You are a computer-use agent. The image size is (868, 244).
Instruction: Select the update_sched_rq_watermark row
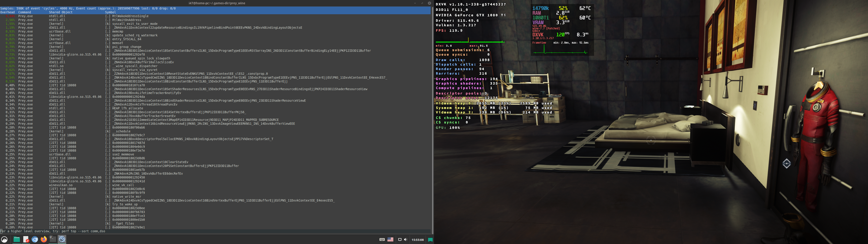click(x=216, y=35)
